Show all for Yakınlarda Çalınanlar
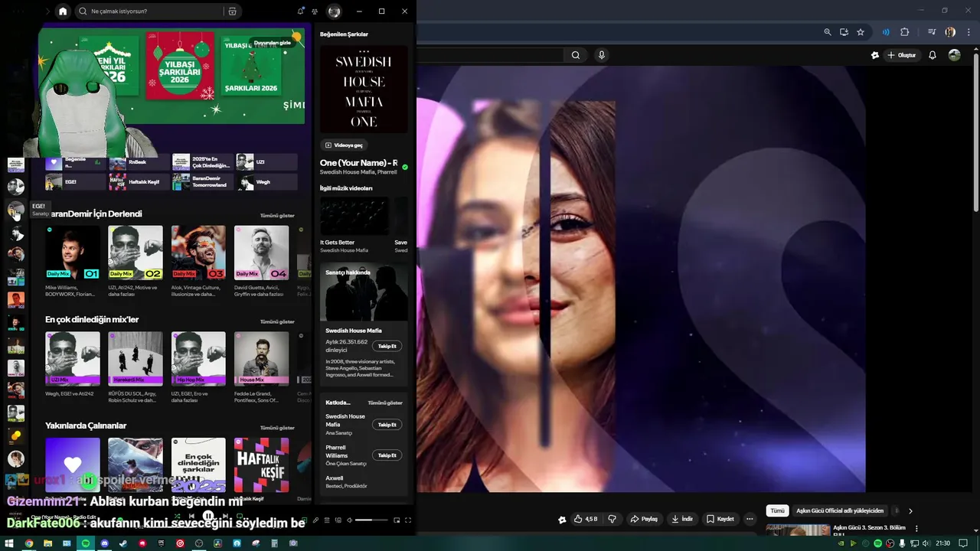980x551 pixels. tap(277, 428)
